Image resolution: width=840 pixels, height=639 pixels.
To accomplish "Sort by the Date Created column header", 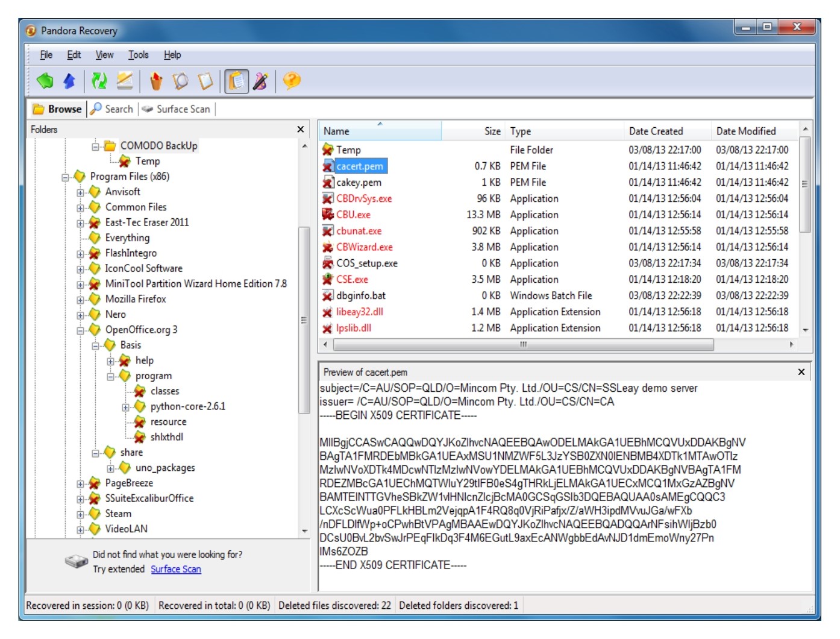I will coord(668,131).
